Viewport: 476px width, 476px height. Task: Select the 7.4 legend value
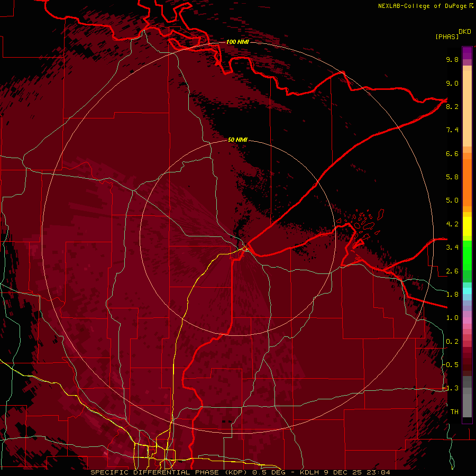[452, 130]
